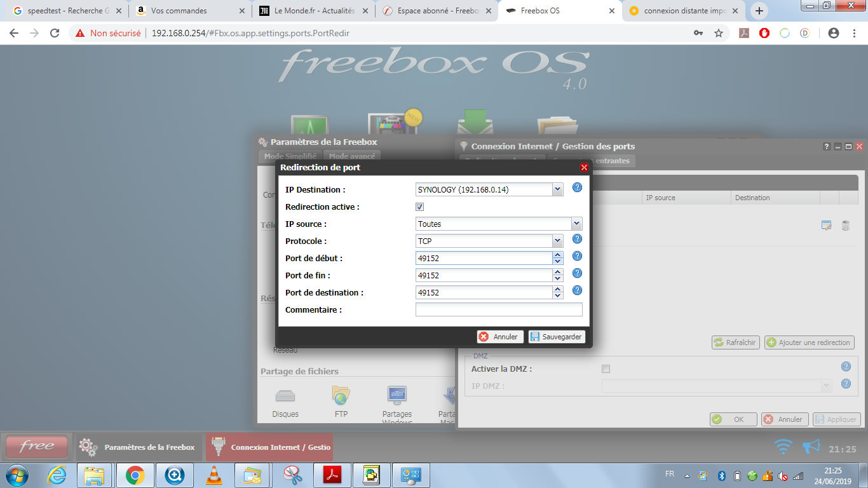Expand the IP source Toutes dropdown
Viewport: 868px width, 488px height.
pos(576,224)
